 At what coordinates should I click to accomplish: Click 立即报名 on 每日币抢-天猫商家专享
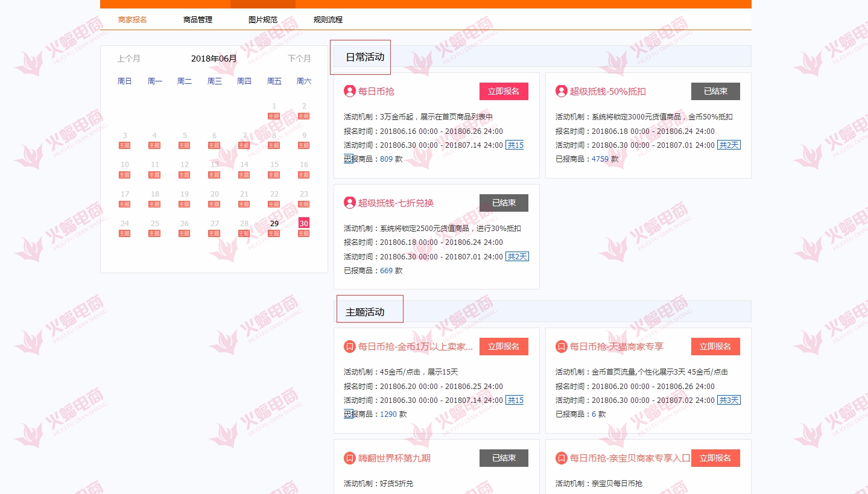click(715, 346)
